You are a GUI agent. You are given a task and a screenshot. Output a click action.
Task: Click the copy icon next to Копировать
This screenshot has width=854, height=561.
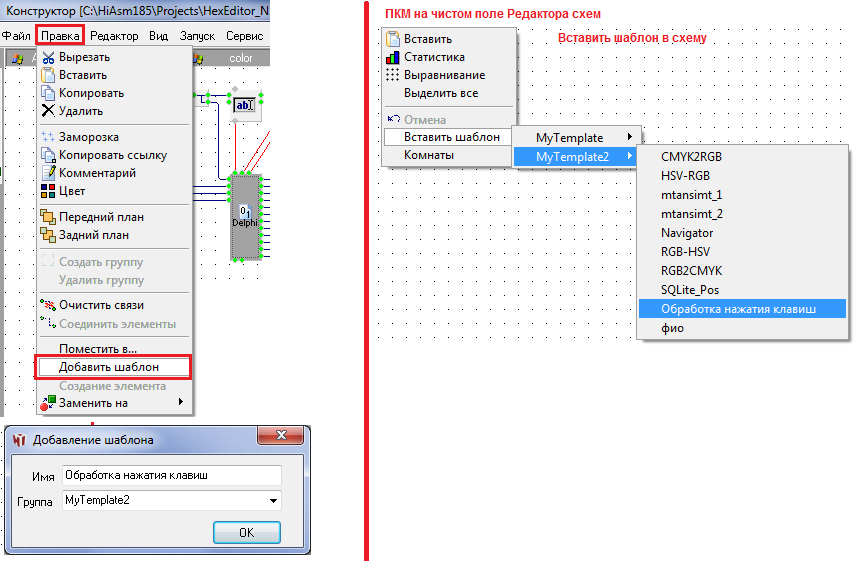click(x=48, y=93)
